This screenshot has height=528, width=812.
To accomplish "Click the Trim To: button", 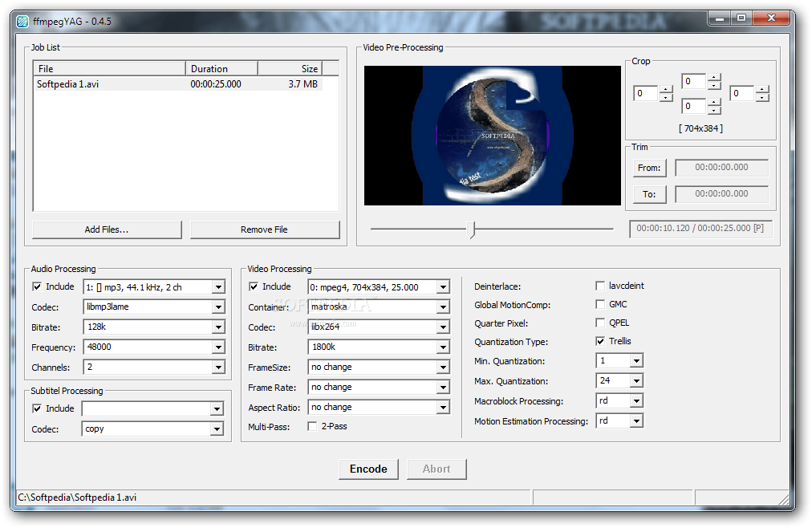I will [x=649, y=195].
